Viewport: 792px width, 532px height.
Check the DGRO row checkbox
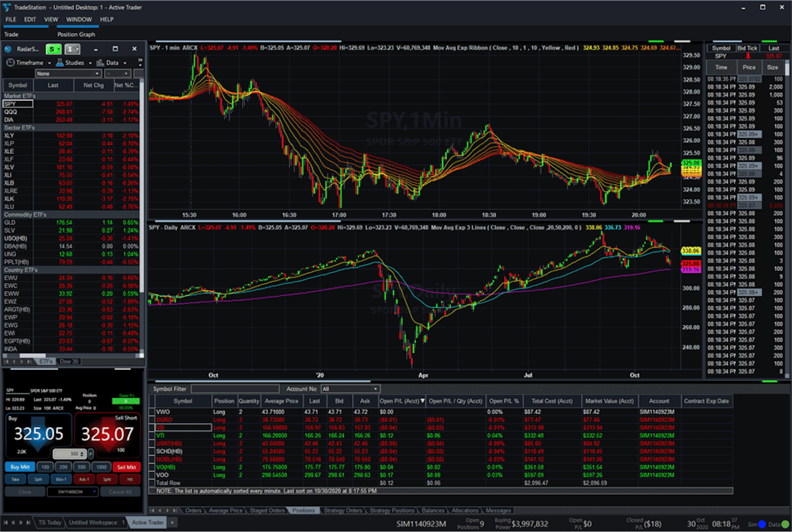click(152, 419)
